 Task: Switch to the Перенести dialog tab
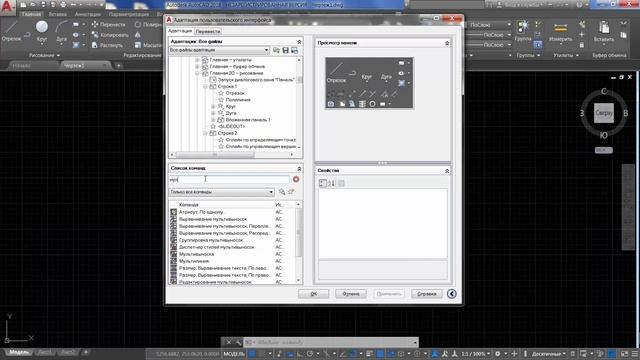click(x=208, y=31)
